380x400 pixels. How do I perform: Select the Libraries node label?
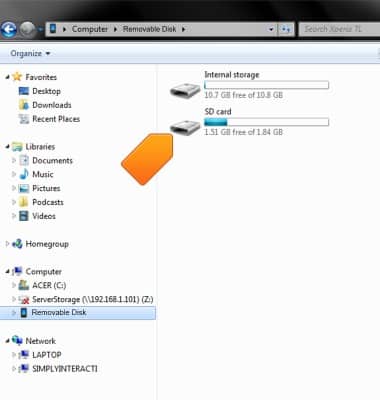(40, 147)
